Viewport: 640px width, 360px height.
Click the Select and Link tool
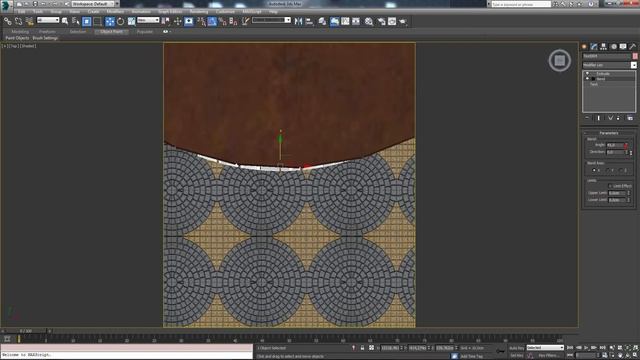coord(8,21)
